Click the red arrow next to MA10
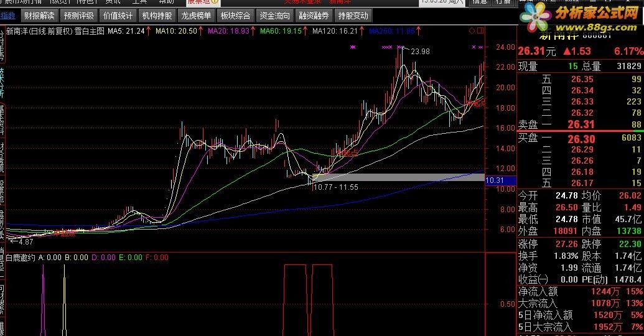Screen dimensions: 644x336 pyautogui.click(x=201, y=31)
